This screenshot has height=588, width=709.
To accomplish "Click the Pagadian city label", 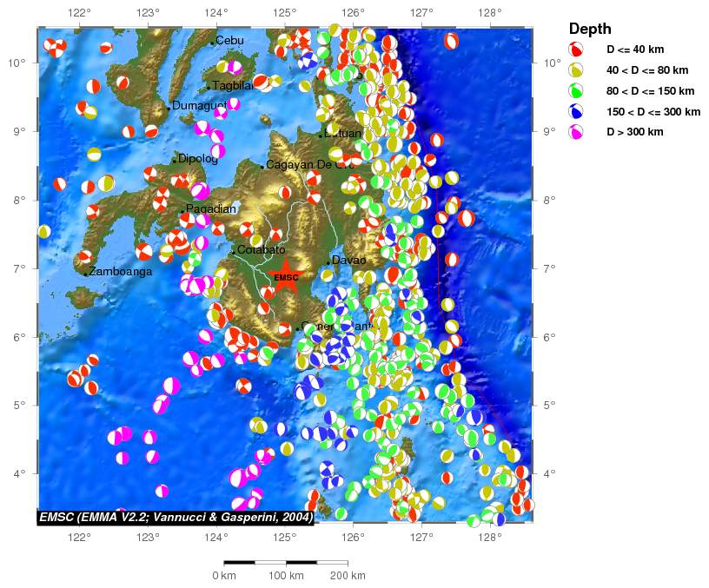I will click(211, 209).
